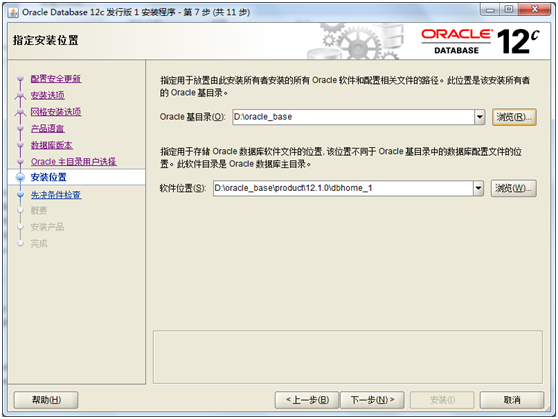This screenshot has width=558, height=419.
Task: Click the Oracle 基目录 path field
Action: [353, 117]
